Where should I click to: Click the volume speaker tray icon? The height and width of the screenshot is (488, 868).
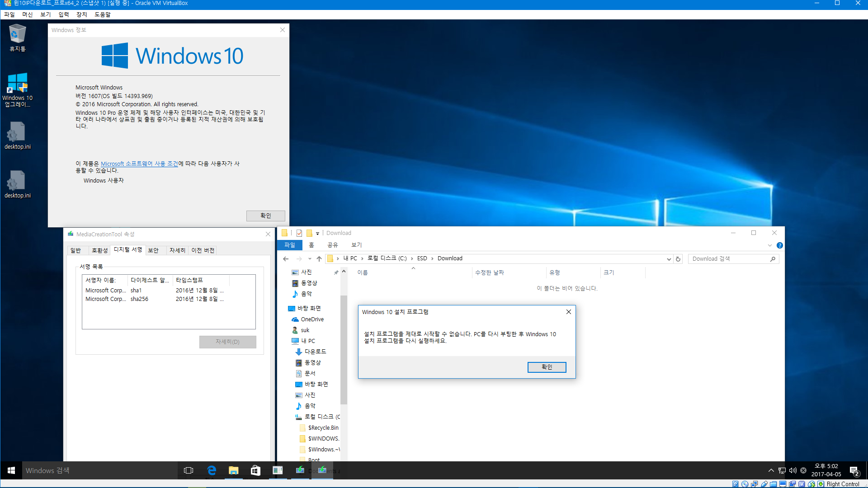click(x=793, y=470)
